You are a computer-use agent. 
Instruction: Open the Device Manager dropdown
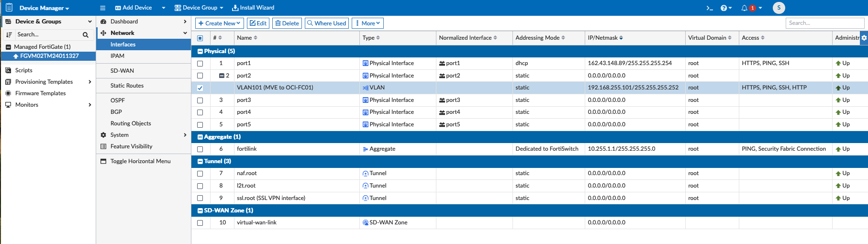pyautogui.click(x=44, y=8)
